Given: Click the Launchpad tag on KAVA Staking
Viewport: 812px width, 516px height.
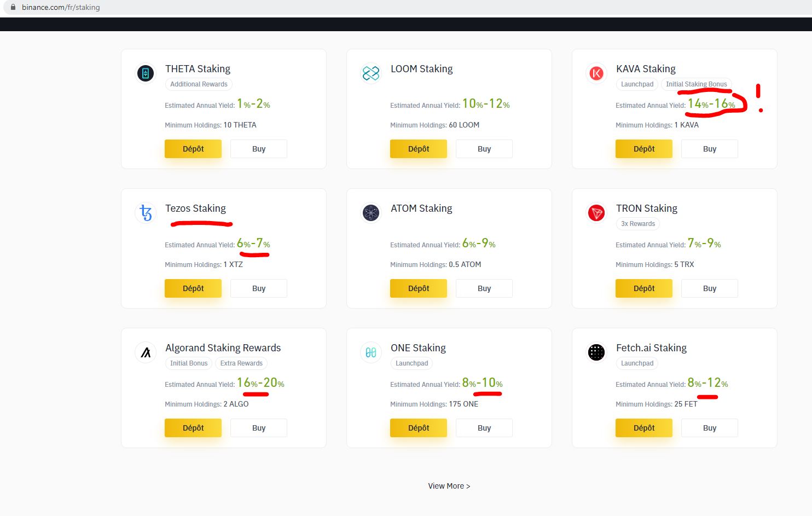Looking at the screenshot, I should (x=637, y=84).
